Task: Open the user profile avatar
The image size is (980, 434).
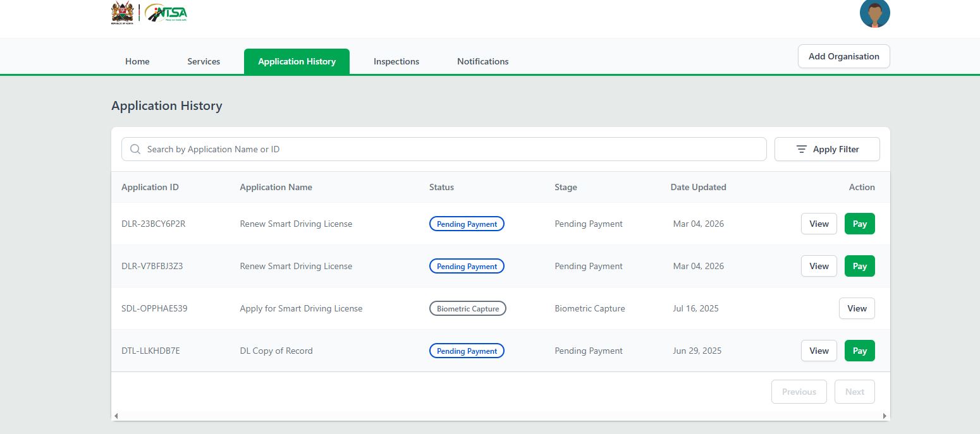Action: tap(874, 13)
